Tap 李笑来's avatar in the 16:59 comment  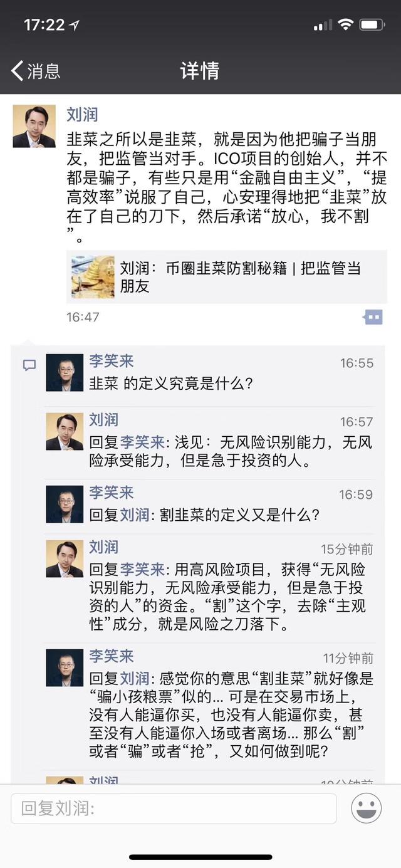65,503
